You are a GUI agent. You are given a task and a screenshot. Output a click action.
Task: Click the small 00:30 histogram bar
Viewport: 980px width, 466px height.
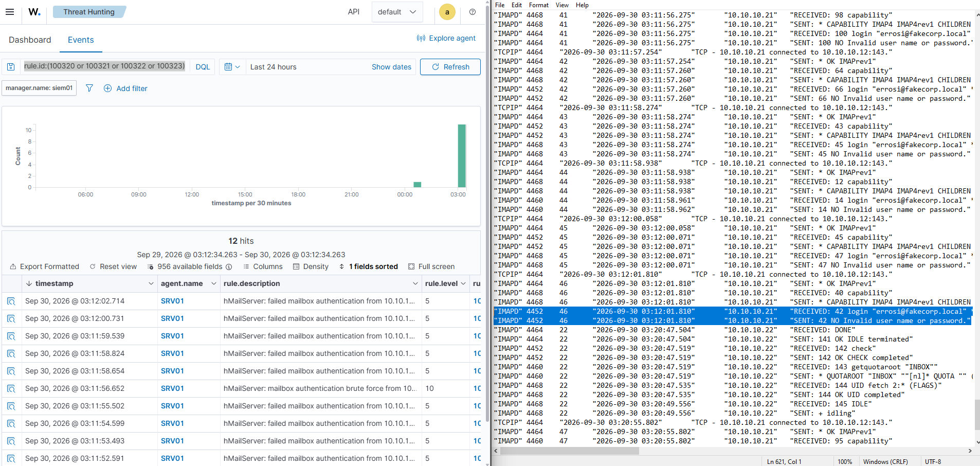tap(418, 185)
